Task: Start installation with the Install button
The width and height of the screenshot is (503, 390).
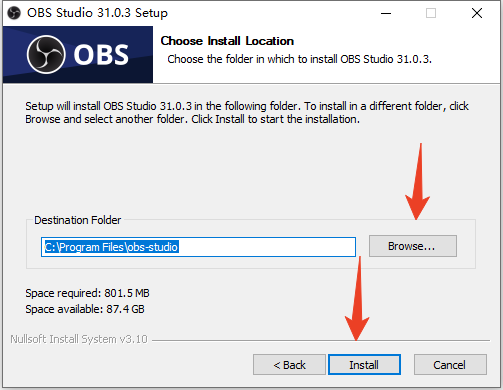Action: click(x=364, y=365)
